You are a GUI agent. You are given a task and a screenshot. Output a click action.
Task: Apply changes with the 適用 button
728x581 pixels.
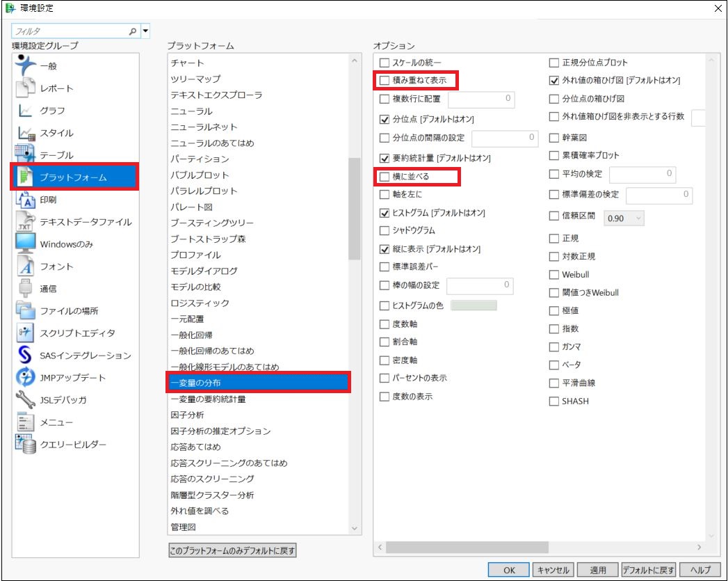point(598,569)
